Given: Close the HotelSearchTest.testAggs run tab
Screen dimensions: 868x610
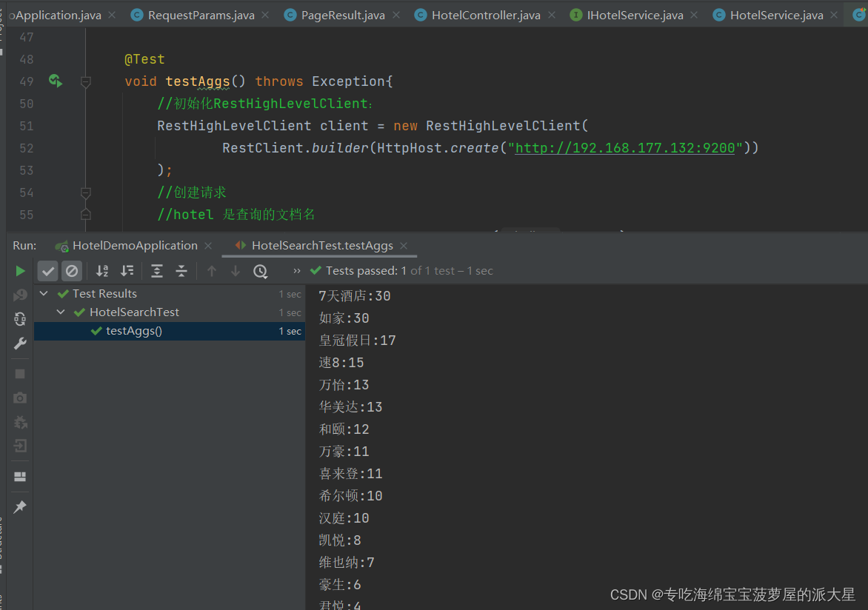Looking at the screenshot, I should (404, 246).
